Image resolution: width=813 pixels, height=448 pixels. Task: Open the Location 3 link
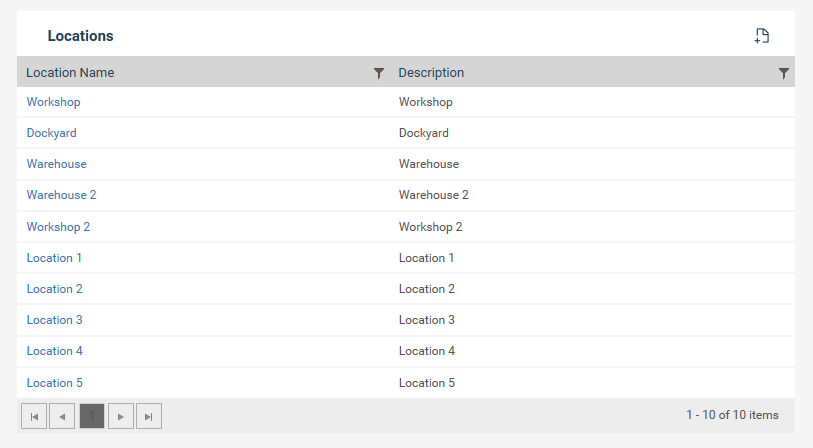[x=54, y=320]
